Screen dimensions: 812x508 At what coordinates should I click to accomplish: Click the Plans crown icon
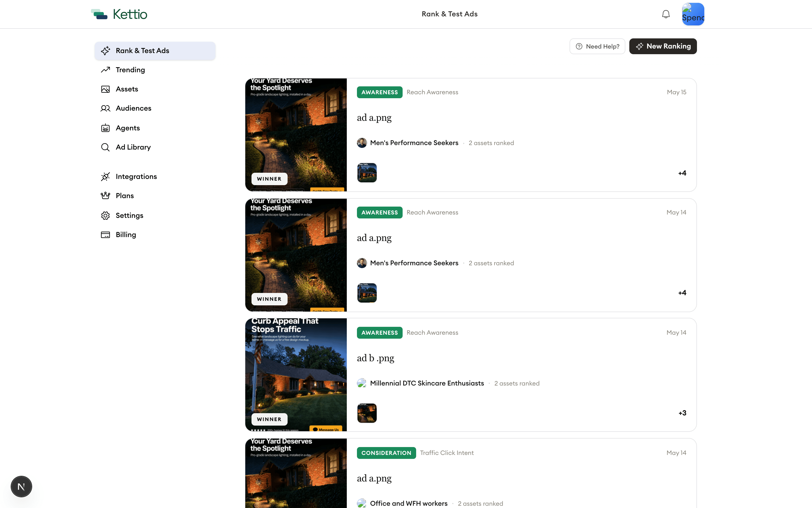(105, 196)
